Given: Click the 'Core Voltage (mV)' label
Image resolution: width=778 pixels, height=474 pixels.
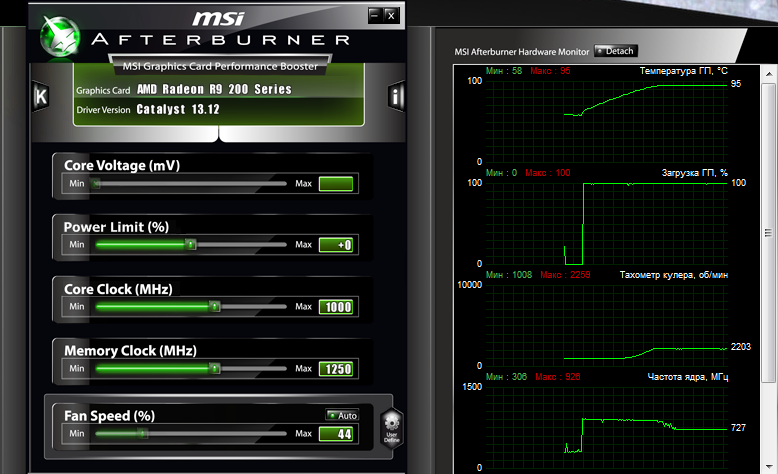Looking at the screenshot, I should [x=122, y=165].
